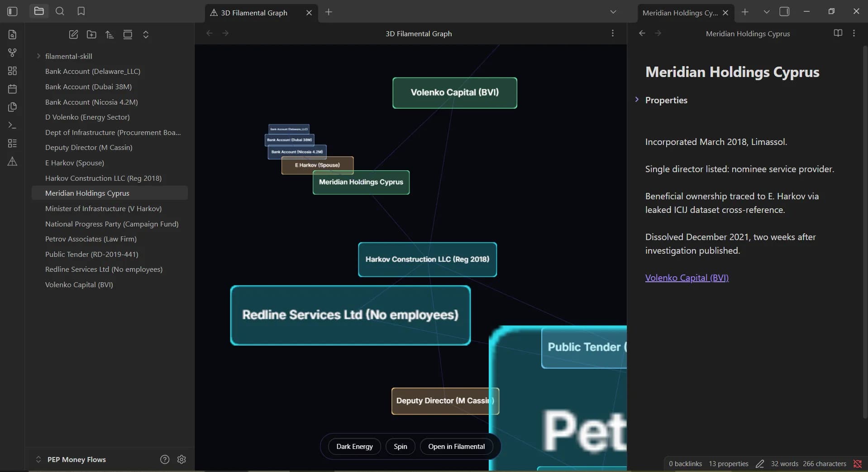Open Public Tender (RD-2019-441) note
Image resolution: width=868 pixels, height=472 pixels.
[x=110, y=254]
